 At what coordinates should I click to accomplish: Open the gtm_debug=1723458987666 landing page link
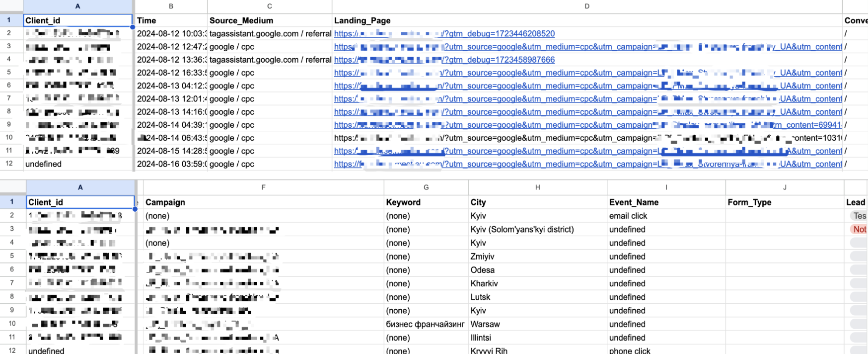pos(444,60)
